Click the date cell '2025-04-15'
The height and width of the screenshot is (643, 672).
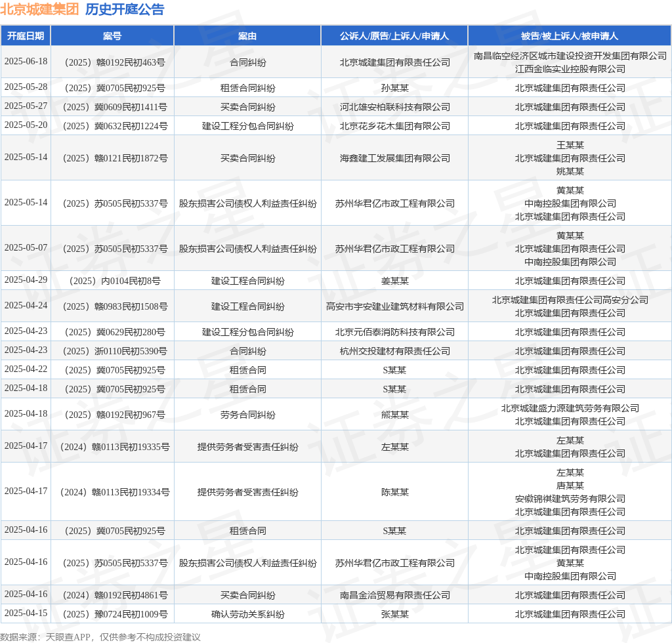[x=26, y=613]
